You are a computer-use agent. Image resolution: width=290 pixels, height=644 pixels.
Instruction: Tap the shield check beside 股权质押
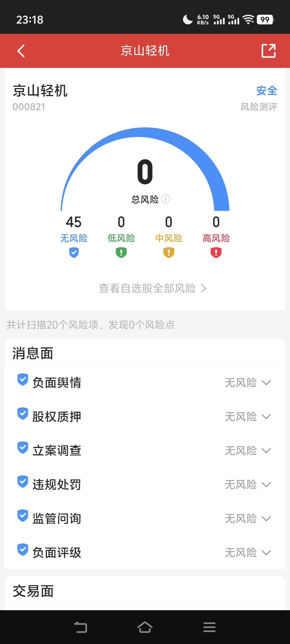point(23,414)
